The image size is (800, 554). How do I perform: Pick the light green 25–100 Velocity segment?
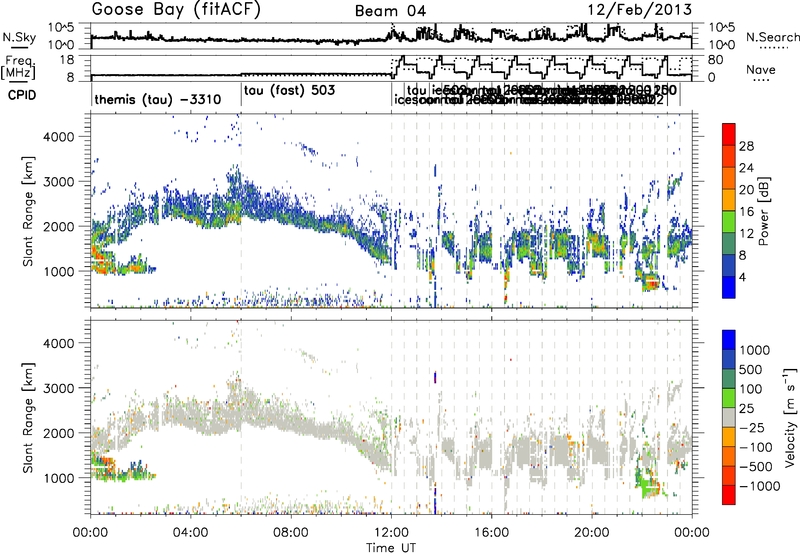coord(729,397)
